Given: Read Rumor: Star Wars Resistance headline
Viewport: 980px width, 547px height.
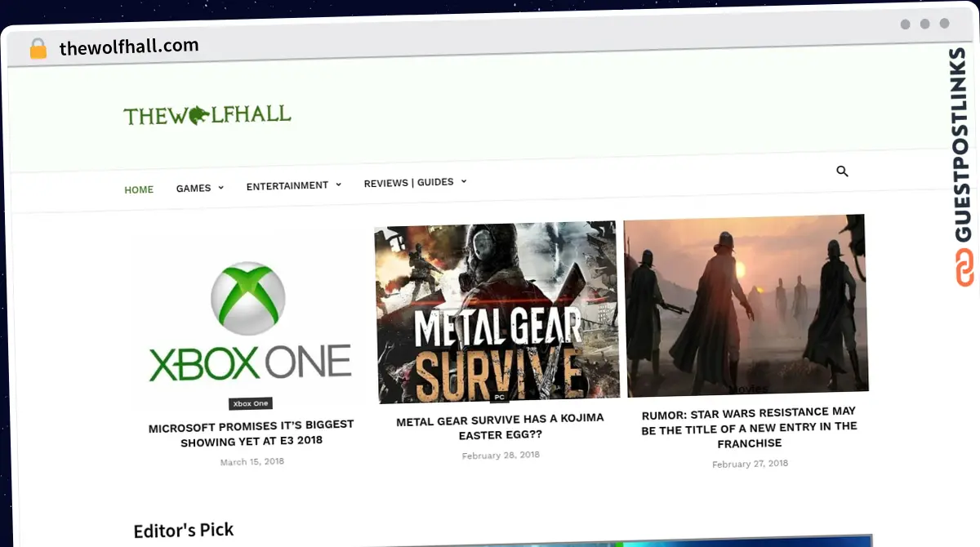Looking at the screenshot, I should tap(750, 427).
